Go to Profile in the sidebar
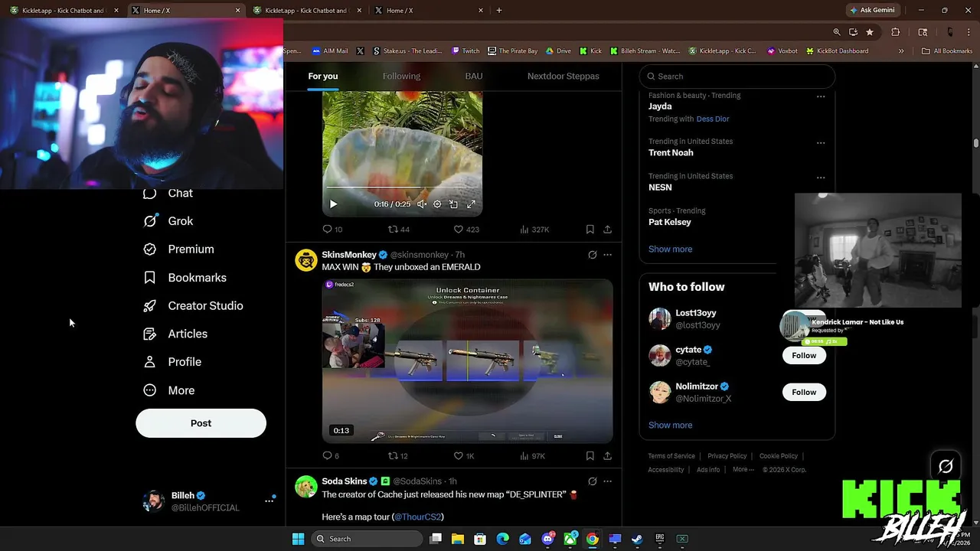This screenshot has height=551, width=980. (x=173, y=362)
